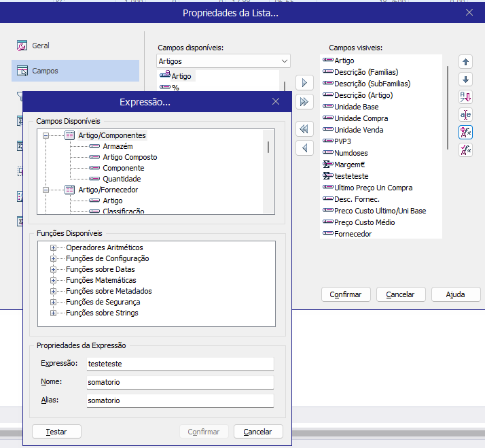Collapse the Artigo/Componentes tree node
This screenshot has width=485, height=448.
point(47,135)
